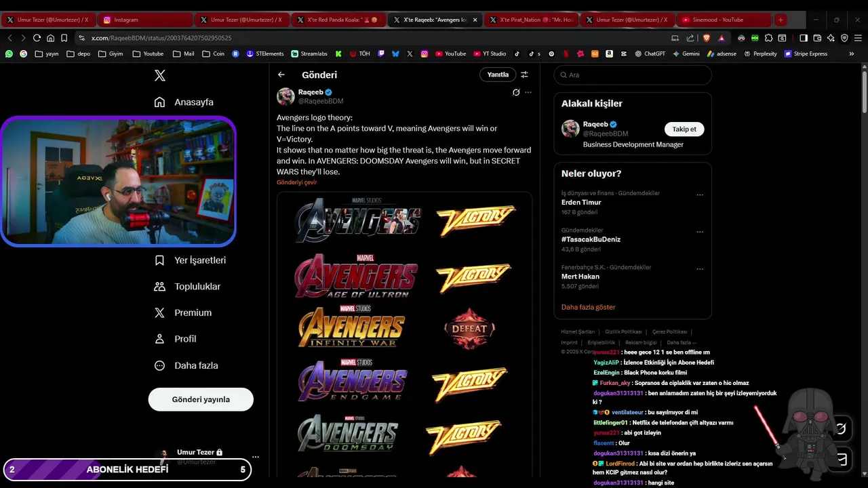Image resolution: width=868 pixels, height=488 pixels.
Task: Open Anasayfa in the sidebar
Action: [x=184, y=102]
